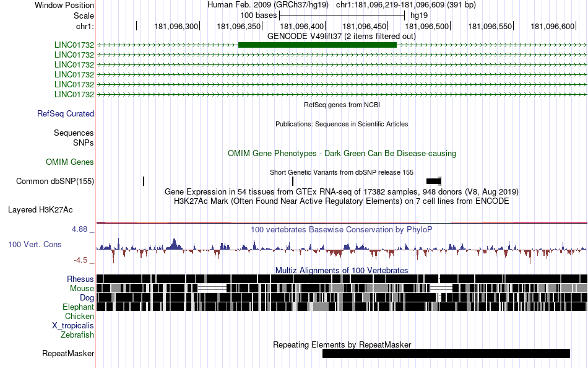
Task: Open the OMIM Genes track label
Action: coord(70,162)
